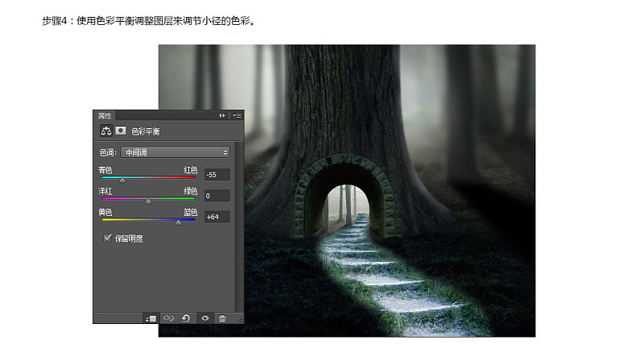The width and height of the screenshot is (644, 353).
Task: Click the 属性 panel tab
Action: tap(105, 115)
